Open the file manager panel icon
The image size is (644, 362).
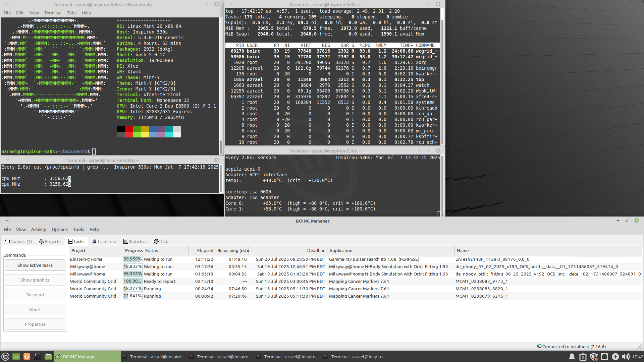(48, 357)
